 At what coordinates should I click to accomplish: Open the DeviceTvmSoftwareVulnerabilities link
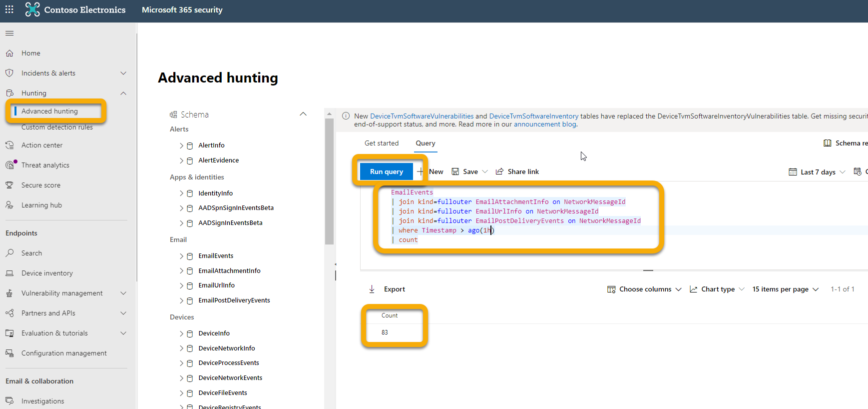(x=422, y=116)
